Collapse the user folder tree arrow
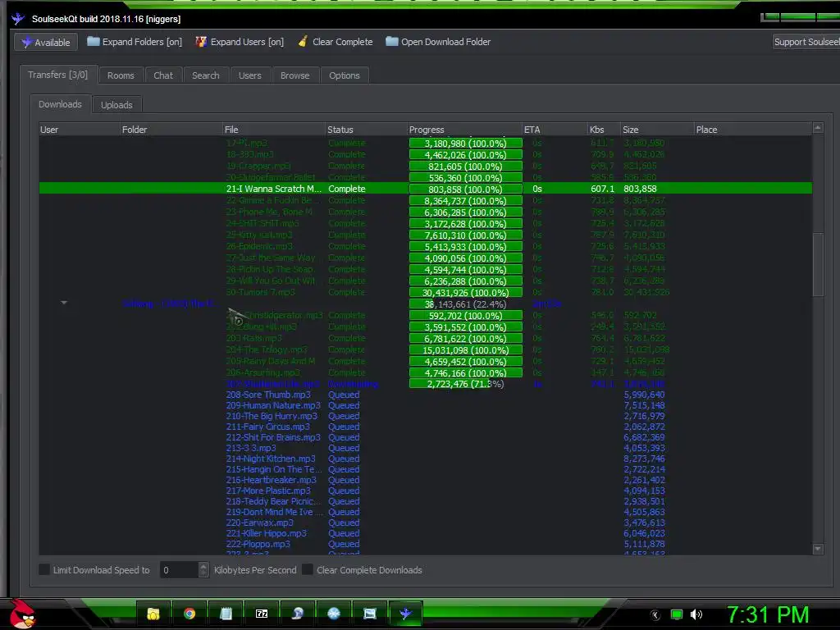840x630 pixels. coord(64,304)
